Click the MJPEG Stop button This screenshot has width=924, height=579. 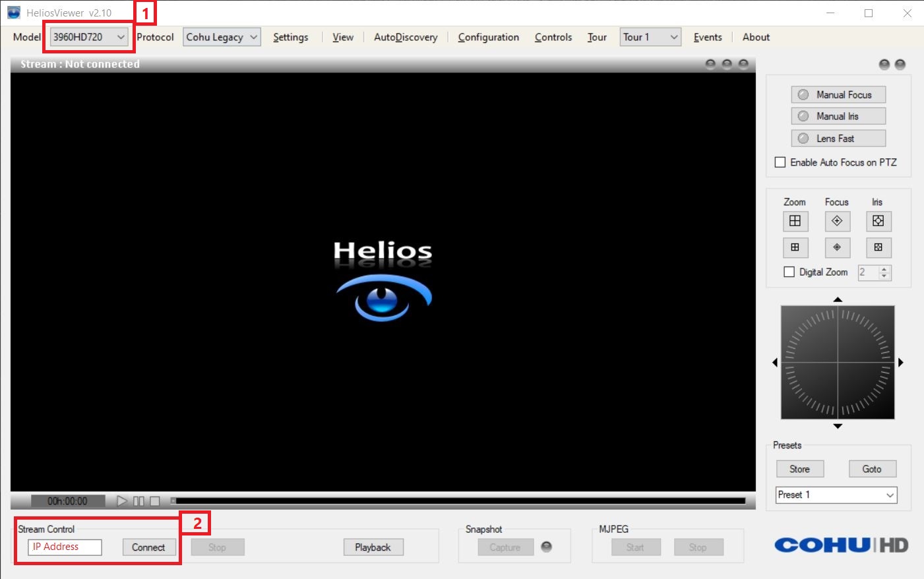pyautogui.click(x=698, y=547)
